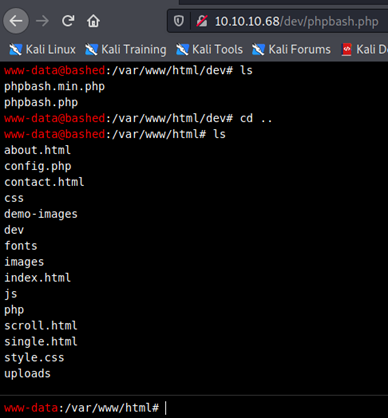Click the 'cd ..' command line

pyautogui.click(x=256, y=118)
